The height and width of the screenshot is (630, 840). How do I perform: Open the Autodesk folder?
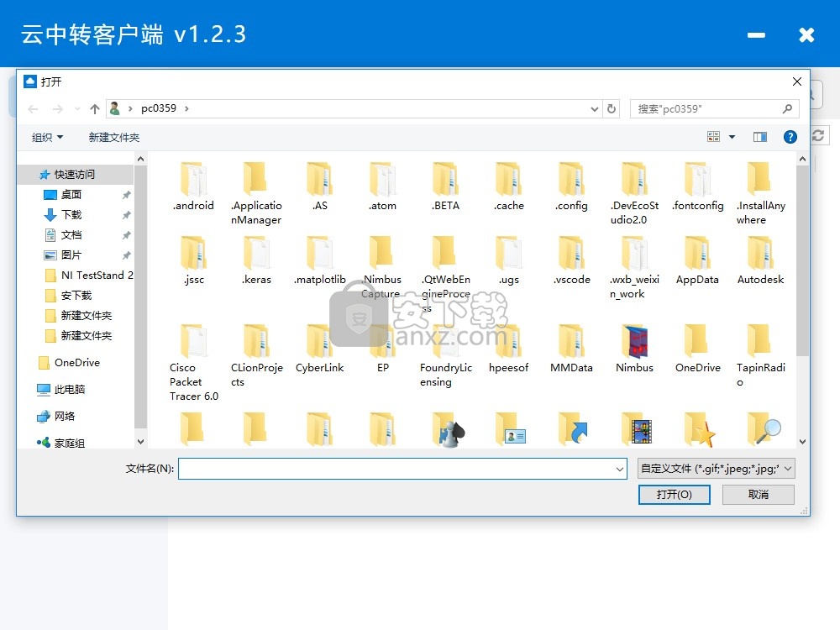point(760,260)
